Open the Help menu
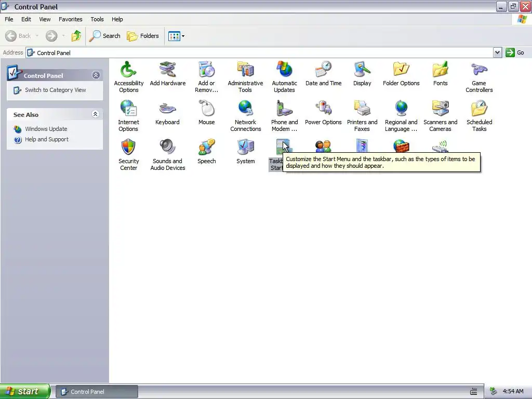Viewport: 532px width, 399px height. click(117, 19)
